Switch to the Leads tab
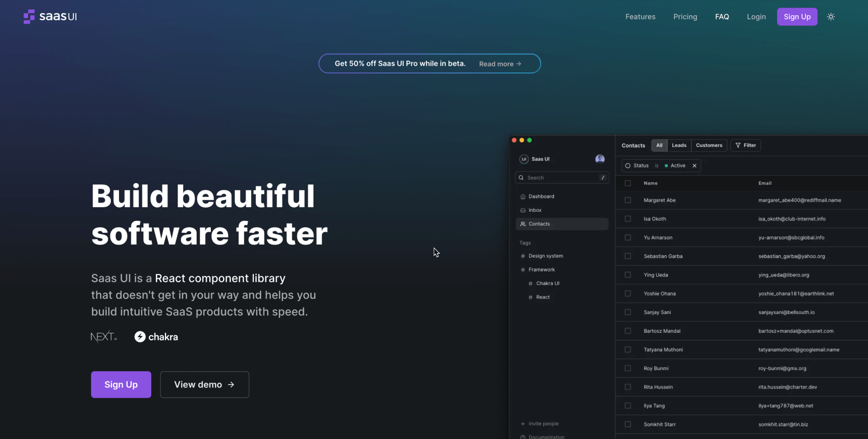868x439 pixels. pos(679,145)
